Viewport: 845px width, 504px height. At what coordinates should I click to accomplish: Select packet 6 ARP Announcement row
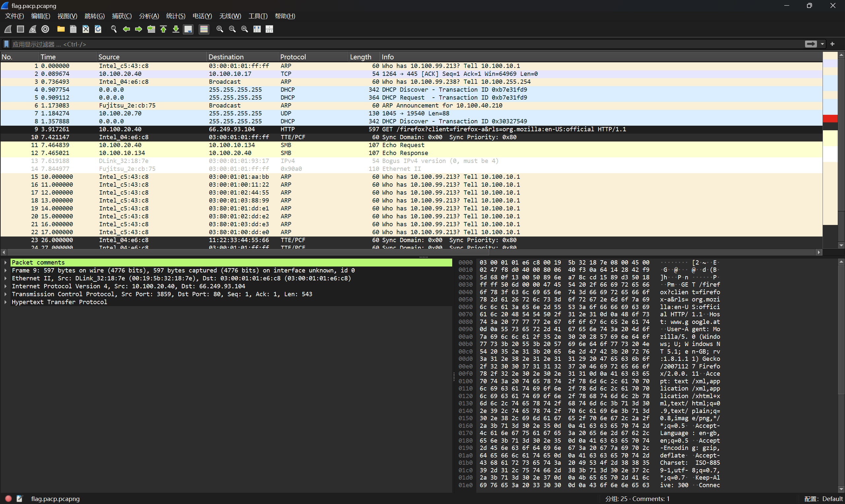[x=411, y=106]
